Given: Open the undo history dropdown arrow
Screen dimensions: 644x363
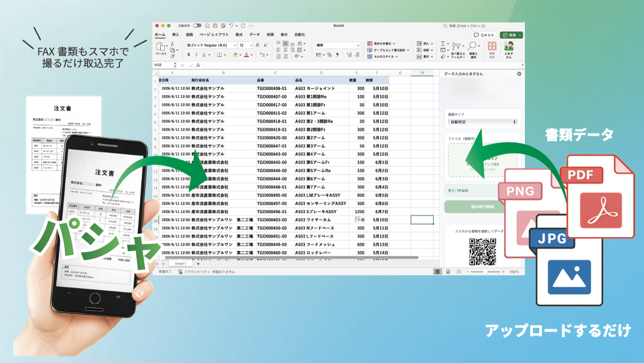Looking at the screenshot, I should click(236, 26).
